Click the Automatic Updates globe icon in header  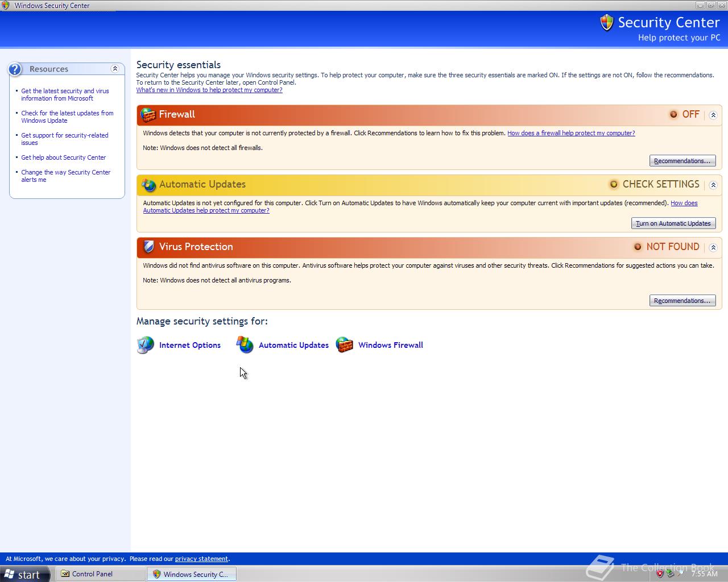point(148,185)
